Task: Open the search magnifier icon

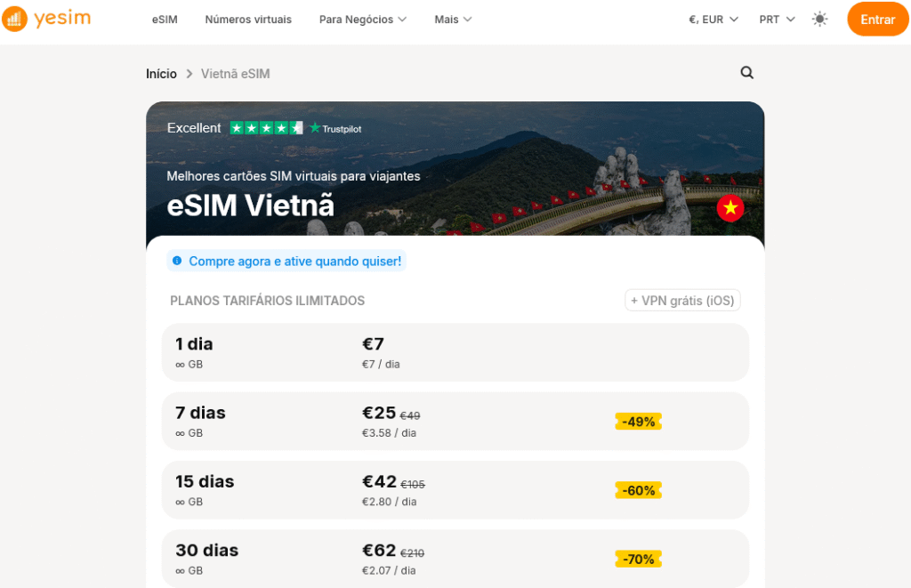Action: pyautogui.click(x=746, y=72)
